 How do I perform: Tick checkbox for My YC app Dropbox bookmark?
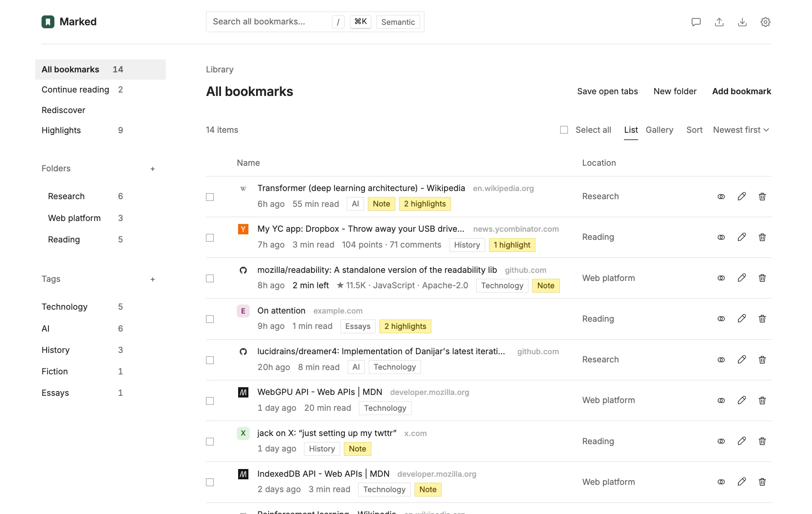210,238
